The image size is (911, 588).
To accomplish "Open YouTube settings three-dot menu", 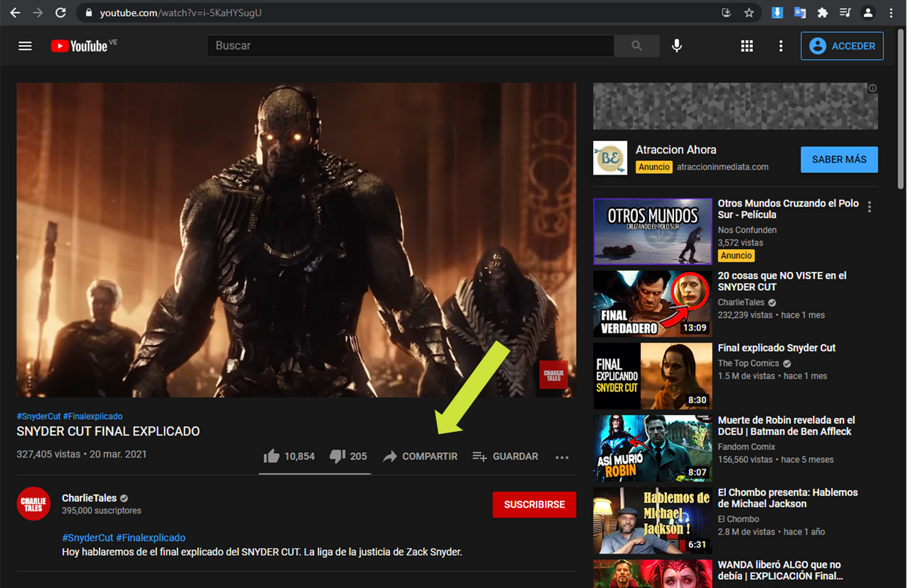I will point(781,46).
